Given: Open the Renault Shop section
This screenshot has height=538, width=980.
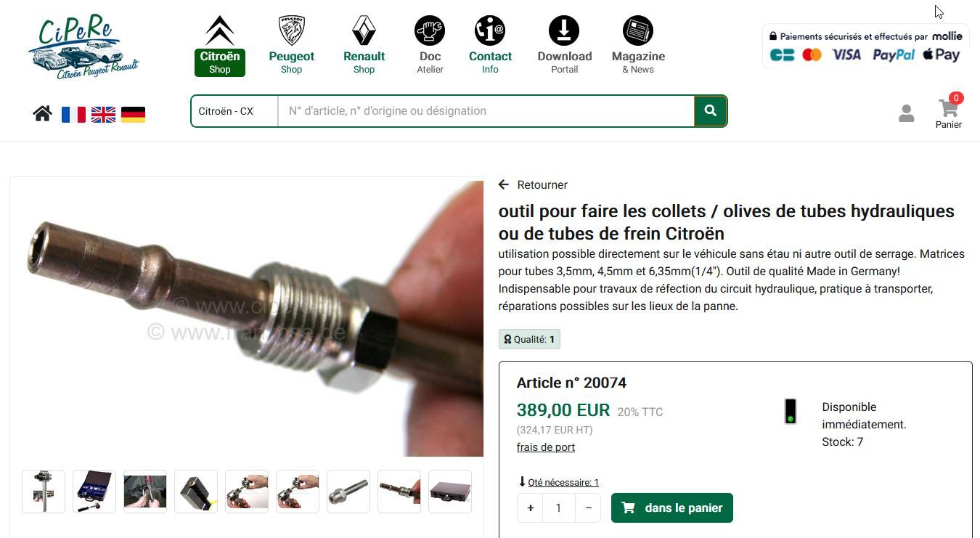Looking at the screenshot, I should pos(364,46).
